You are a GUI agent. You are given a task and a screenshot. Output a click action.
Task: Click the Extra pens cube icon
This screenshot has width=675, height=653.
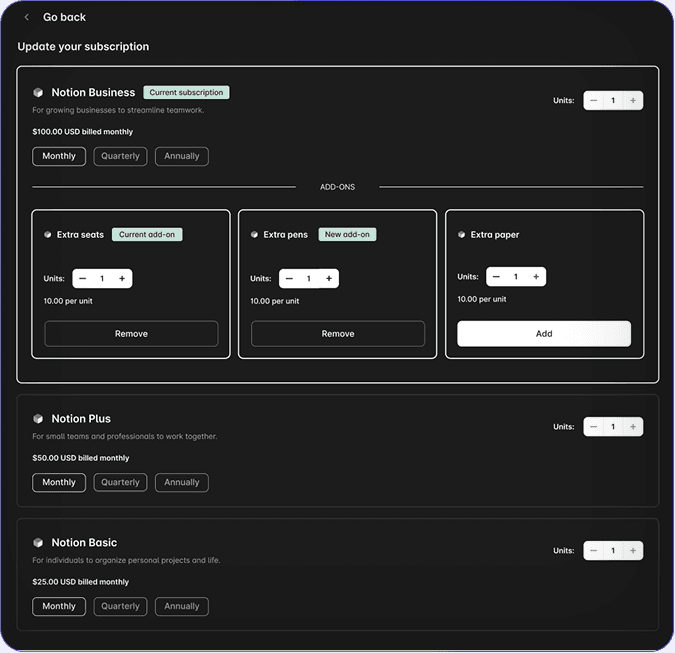(x=254, y=235)
